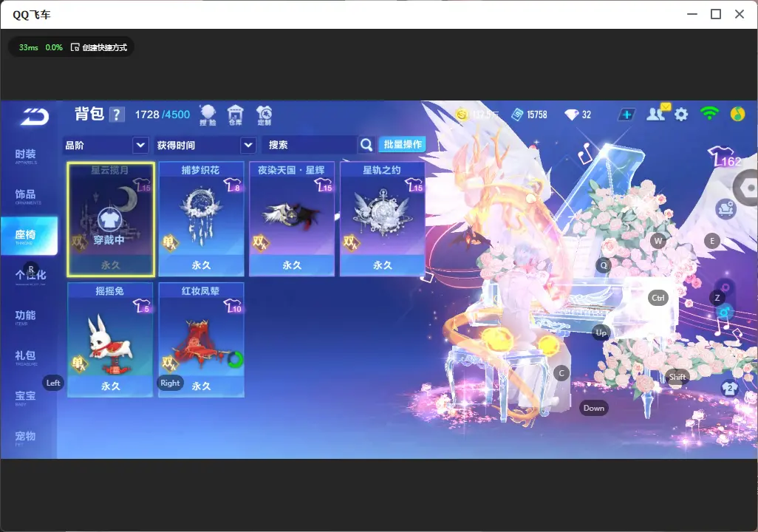Click the Ctrl key overlay
This screenshot has width=758, height=532.
(x=658, y=298)
